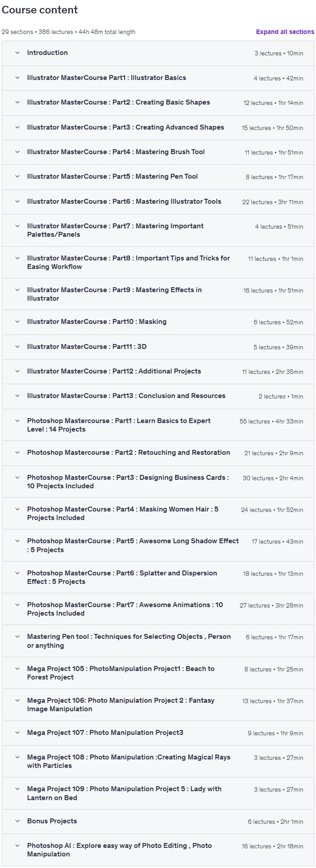Image resolution: width=316 pixels, height=868 pixels.
Task: Open the Photoshop AI : Explore easy way title
Action: point(119,850)
